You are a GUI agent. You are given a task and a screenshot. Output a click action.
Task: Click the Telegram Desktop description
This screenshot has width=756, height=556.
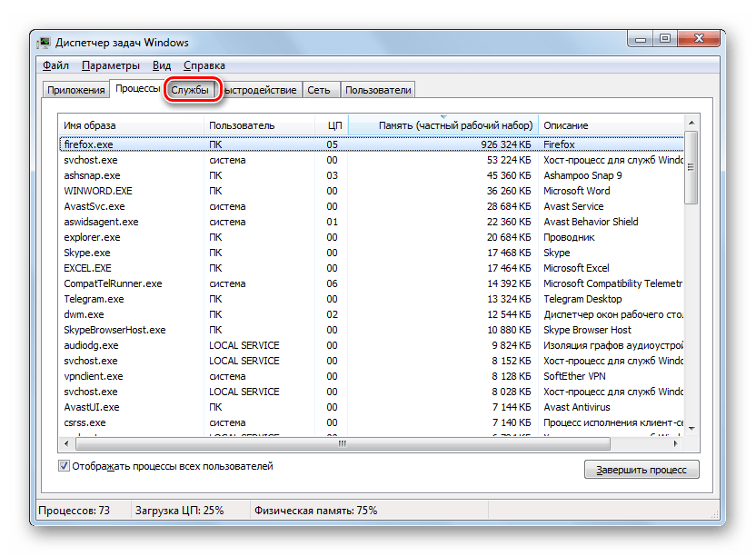[x=582, y=299]
